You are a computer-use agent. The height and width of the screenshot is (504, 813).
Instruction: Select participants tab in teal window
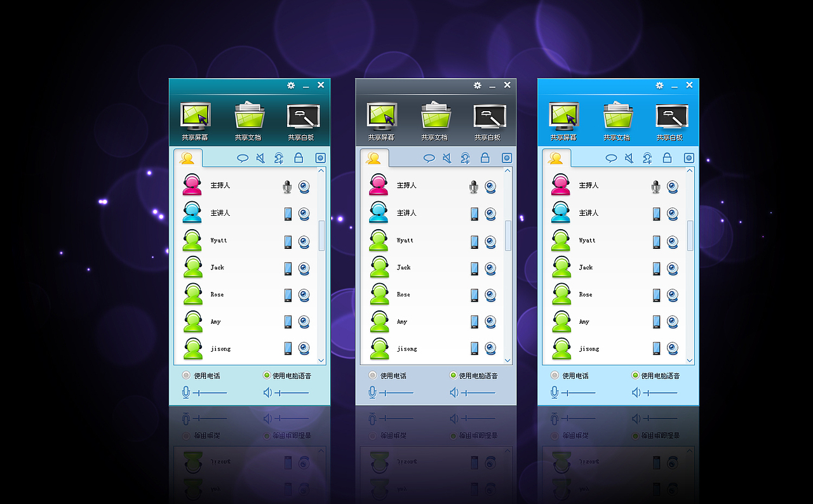click(187, 158)
